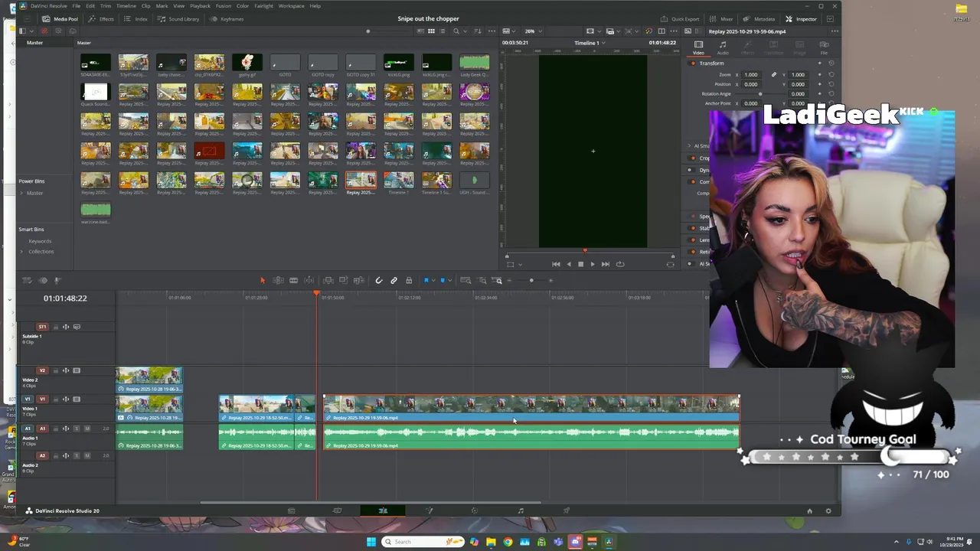
Task: Click the Position X value field
Action: (751, 84)
